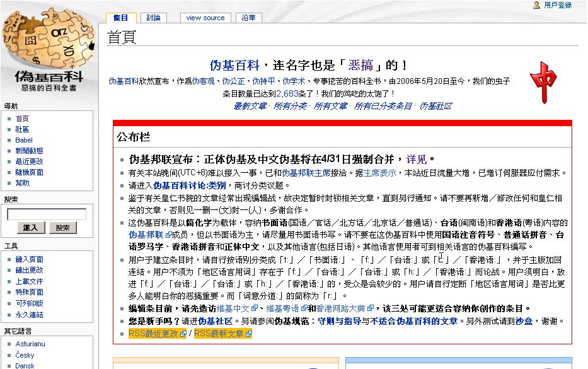Switch to the 討論 tab

pos(153,18)
